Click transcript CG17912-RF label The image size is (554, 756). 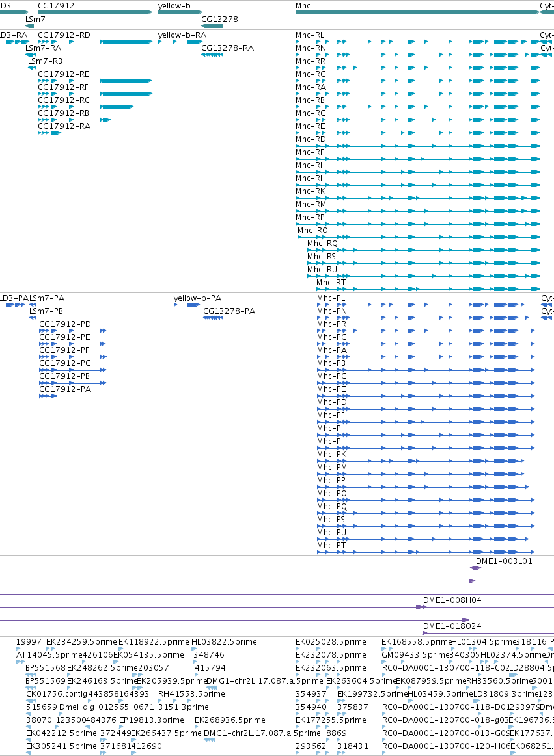tap(63, 87)
